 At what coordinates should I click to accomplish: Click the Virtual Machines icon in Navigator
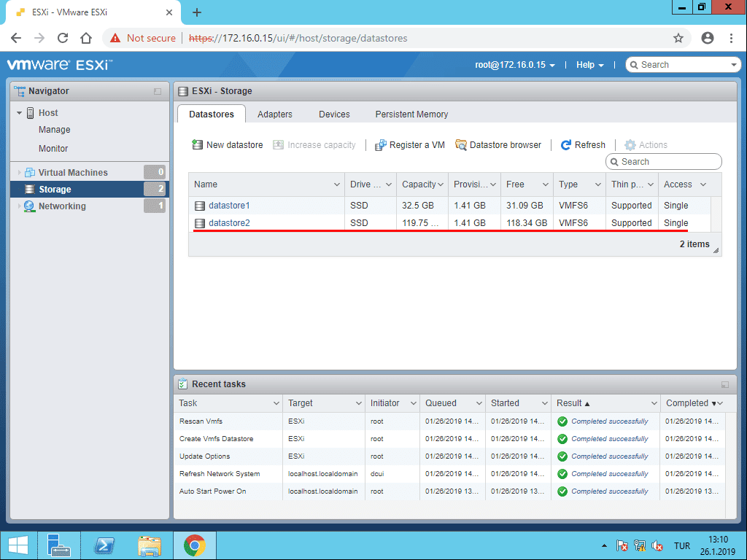(x=29, y=172)
